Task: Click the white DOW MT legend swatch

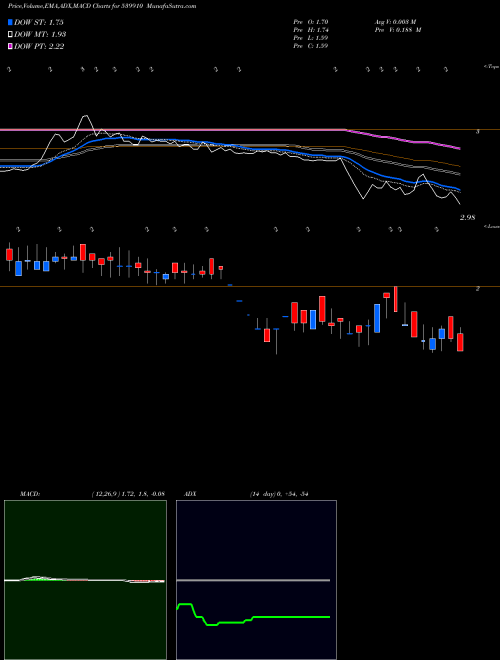Action: click(x=11, y=34)
